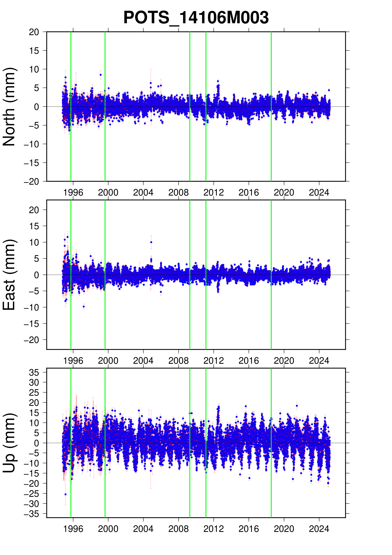Click the -35 tick label on Up y-axis
This screenshot has height=555, width=392.
point(31,514)
